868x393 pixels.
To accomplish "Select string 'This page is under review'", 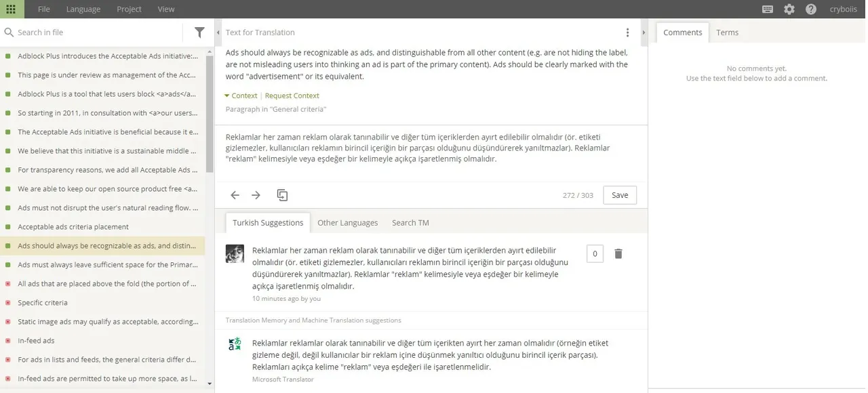I will 102,75.
